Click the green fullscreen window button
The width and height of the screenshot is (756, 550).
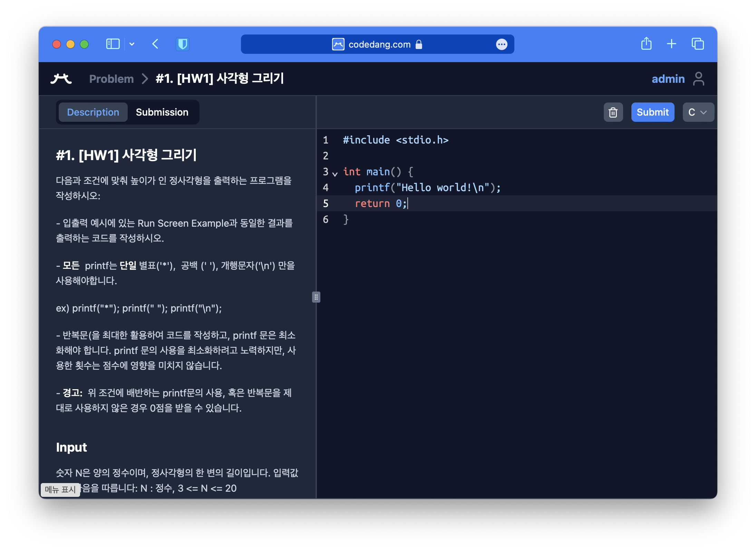pyautogui.click(x=84, y=44)
